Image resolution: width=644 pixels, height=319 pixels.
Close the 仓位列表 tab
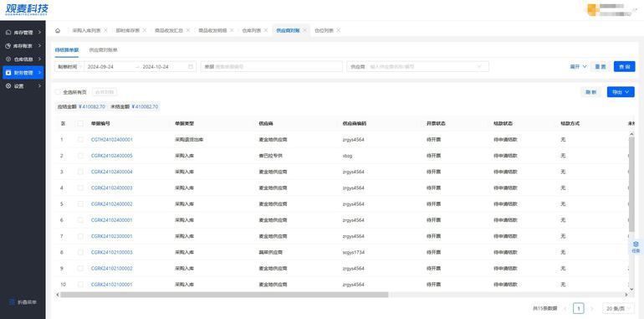click(339, 30)
